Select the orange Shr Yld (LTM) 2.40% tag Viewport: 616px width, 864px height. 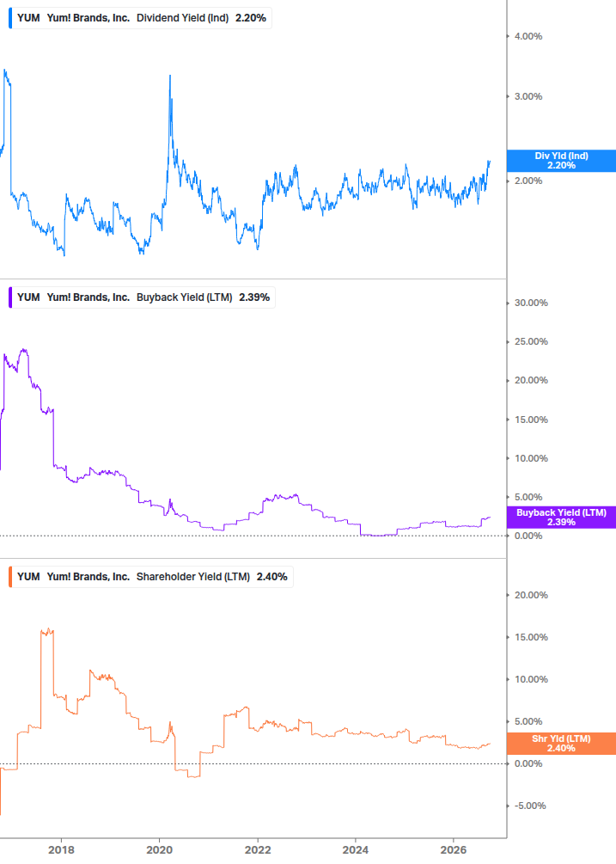point(561,744)
